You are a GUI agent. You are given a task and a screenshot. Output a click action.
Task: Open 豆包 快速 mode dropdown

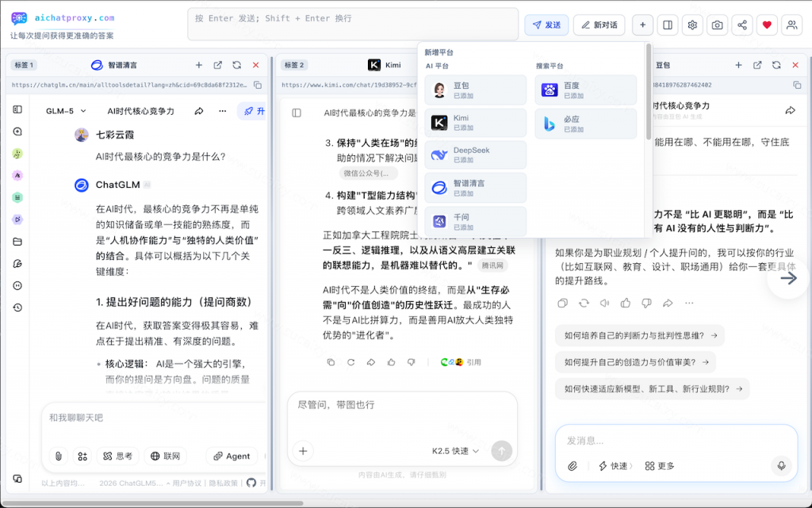click(615, 466)
